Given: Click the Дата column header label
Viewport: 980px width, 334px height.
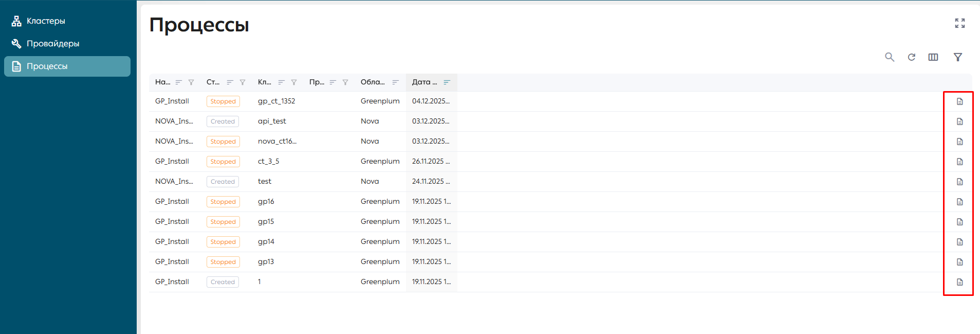Looking at the screenshot, I should coord(424,82).
